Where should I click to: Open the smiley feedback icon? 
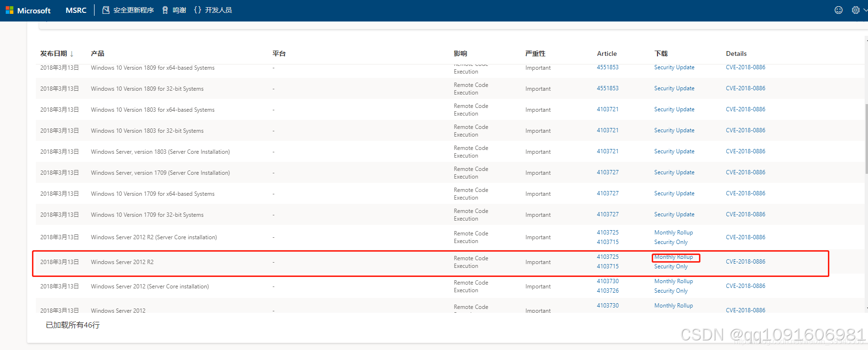pos(838,10)
